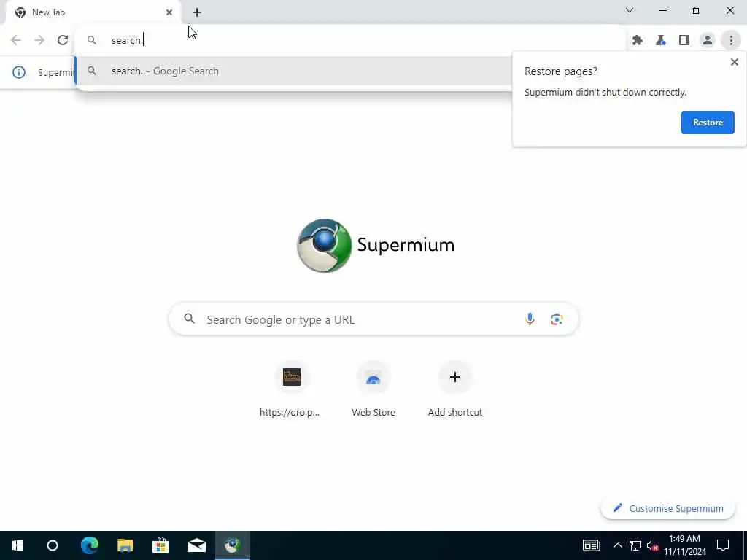
Task: Open a new tab with plus icon
Action: click(x=197, y=12)
